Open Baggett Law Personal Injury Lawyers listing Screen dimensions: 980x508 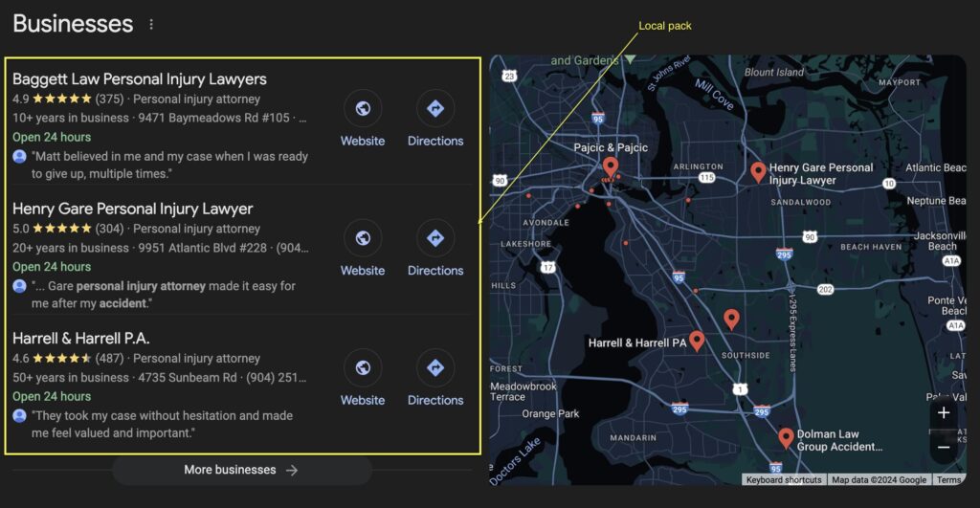pyautogui.click(x=140, y=79)
